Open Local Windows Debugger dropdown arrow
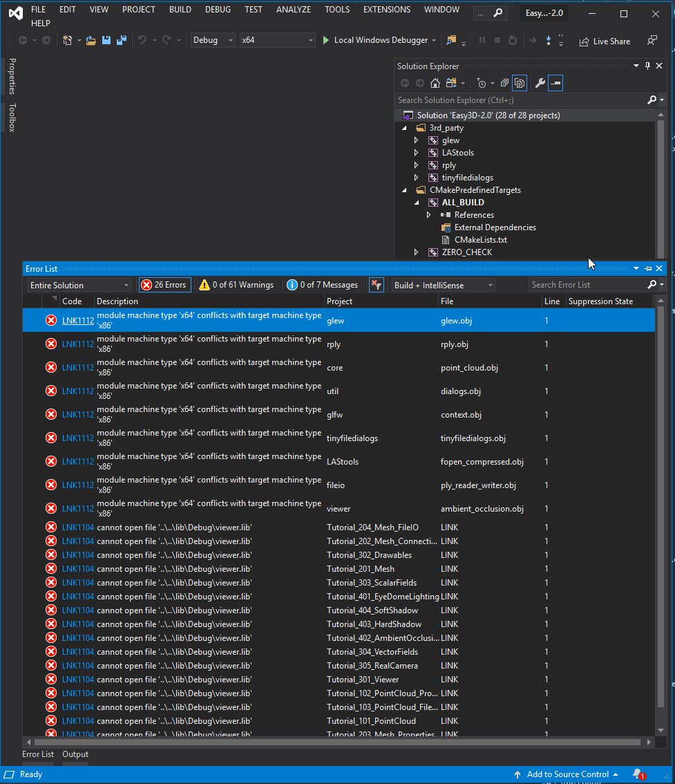 [x=434, y=41]
